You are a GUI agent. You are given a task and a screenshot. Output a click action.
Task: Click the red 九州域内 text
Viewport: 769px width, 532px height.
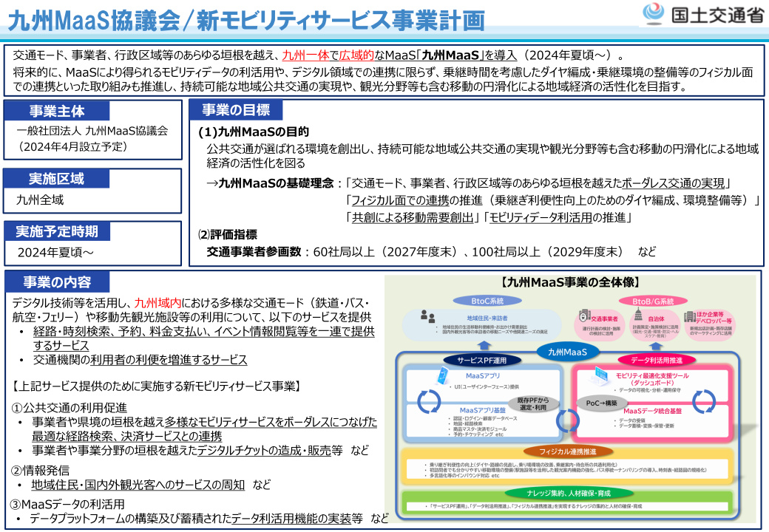[x=158, y=303]
